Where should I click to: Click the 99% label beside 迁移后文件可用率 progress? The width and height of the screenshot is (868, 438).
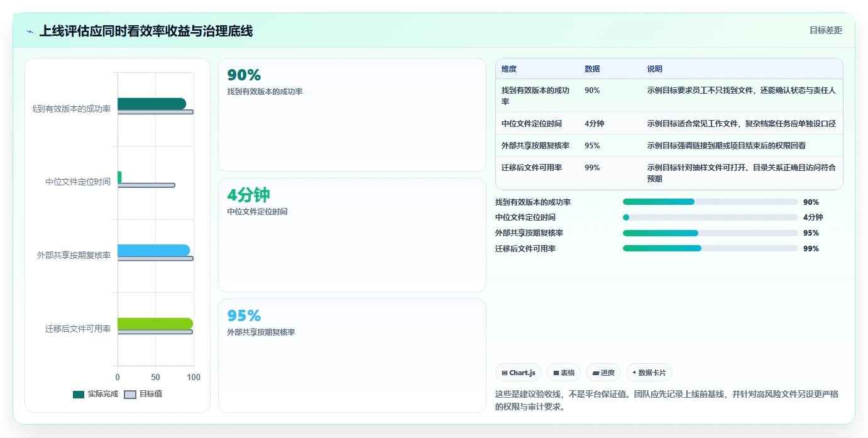[811, 248]
